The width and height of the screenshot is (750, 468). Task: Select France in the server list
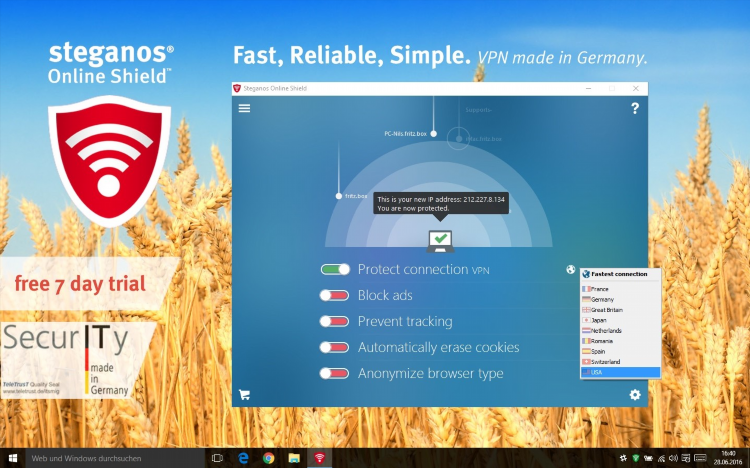[x=620, y=289]
